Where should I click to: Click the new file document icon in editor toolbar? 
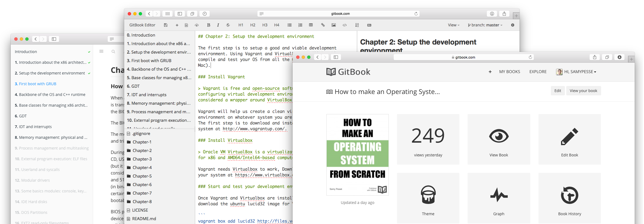(186, 25)
